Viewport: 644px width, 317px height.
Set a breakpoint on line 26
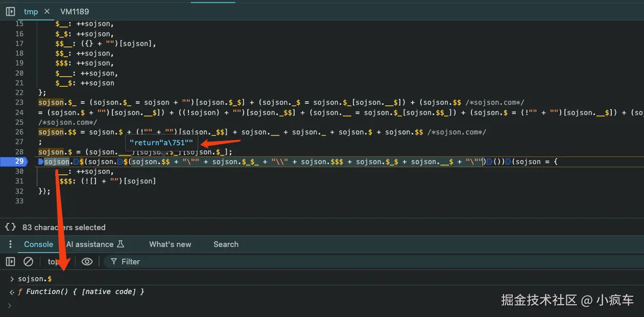(19, 132)
